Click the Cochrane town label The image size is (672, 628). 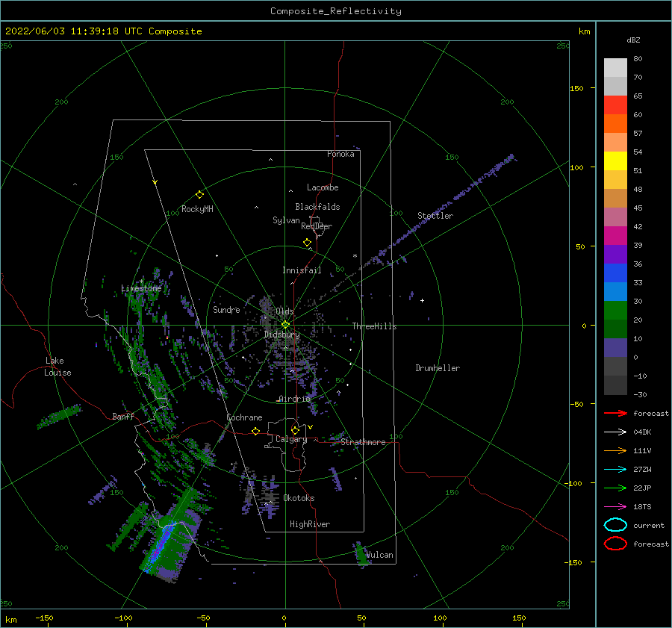[x=244, y=417]
